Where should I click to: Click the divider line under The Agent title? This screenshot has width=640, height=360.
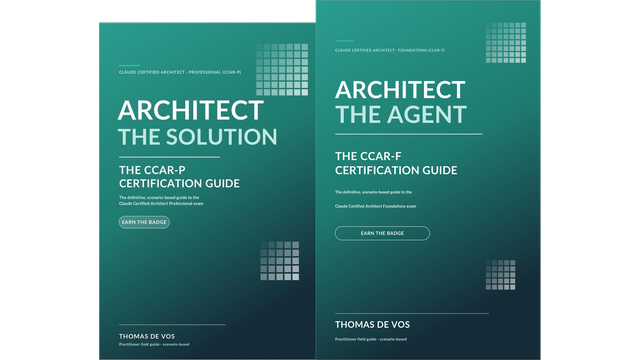[409, 134]
